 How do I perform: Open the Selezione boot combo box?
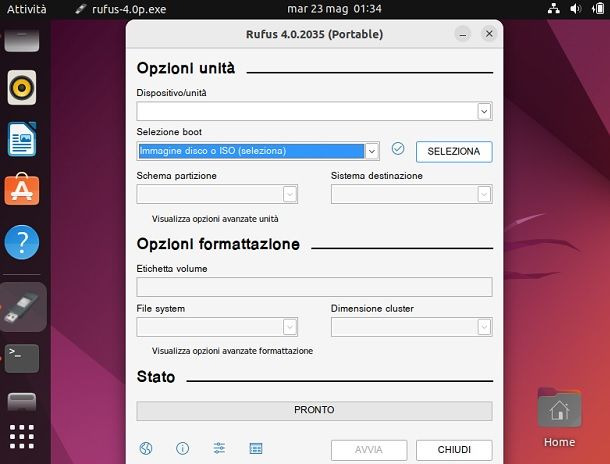click(258, 151)
